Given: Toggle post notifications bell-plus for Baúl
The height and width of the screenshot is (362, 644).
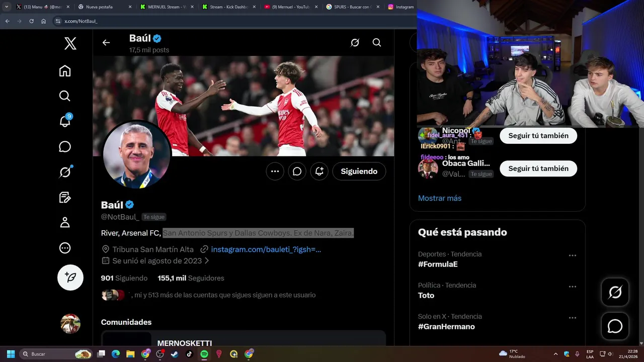Looking at the screenshot, I should tap(319, 171).
